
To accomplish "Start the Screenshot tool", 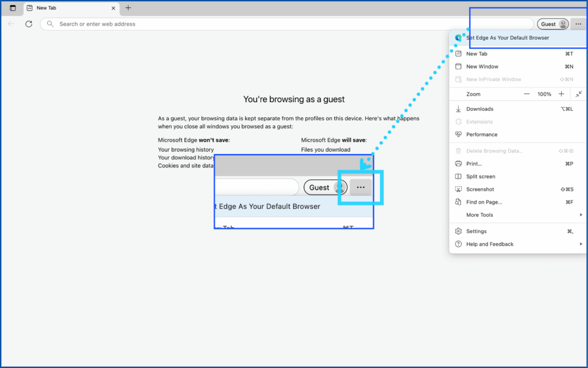I will (x=480, y=189).
